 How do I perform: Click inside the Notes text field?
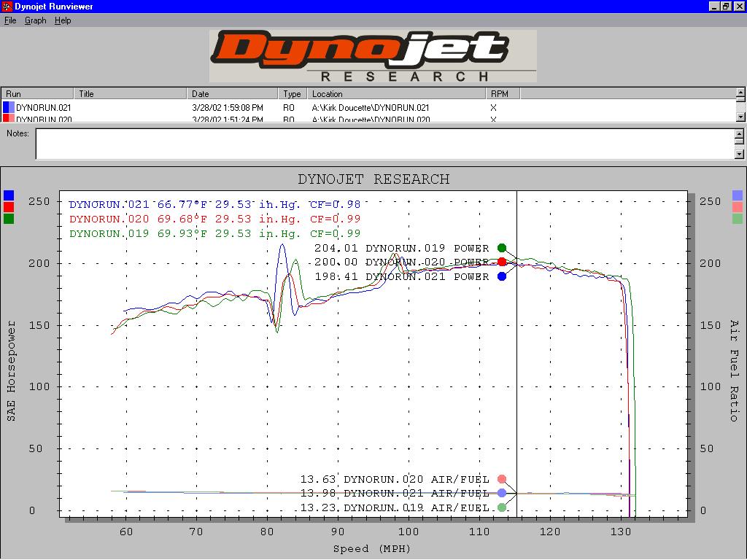pyautogui.click(x=384, y=144)
